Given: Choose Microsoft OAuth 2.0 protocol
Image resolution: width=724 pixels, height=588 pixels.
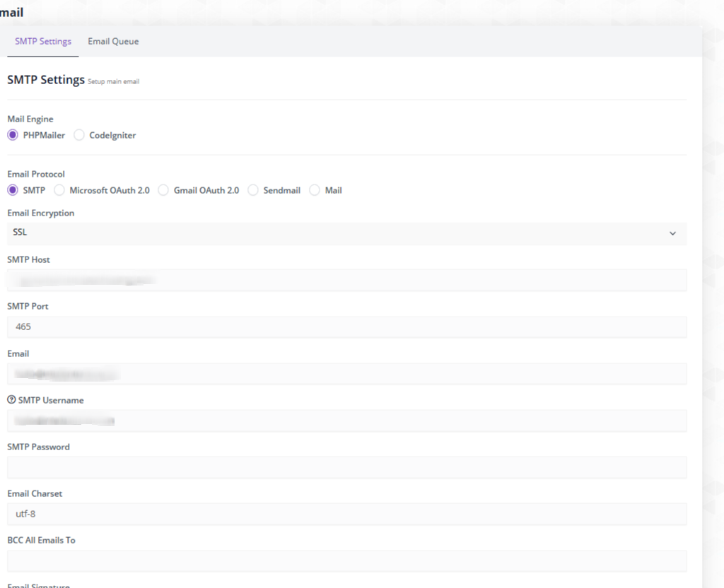Looking at the screenshot, I should pos(59,190).
